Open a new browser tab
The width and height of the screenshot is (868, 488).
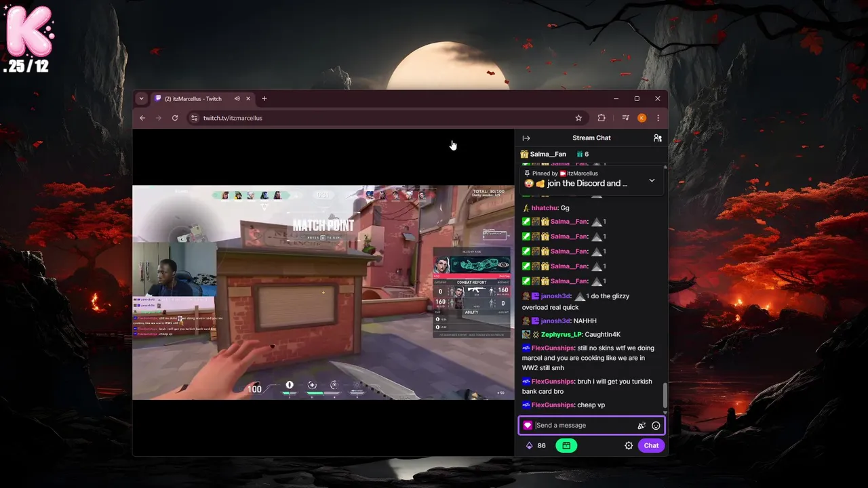[264, 99]
